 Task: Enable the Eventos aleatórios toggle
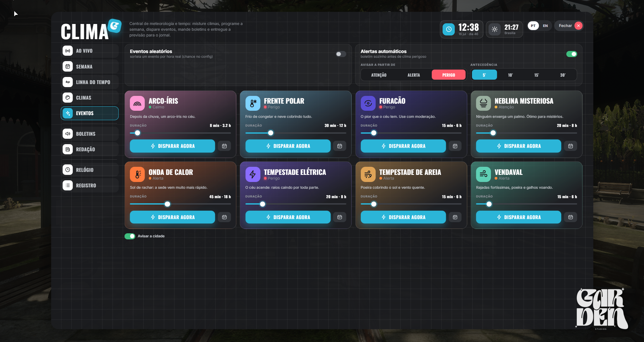tap(341, 54)
